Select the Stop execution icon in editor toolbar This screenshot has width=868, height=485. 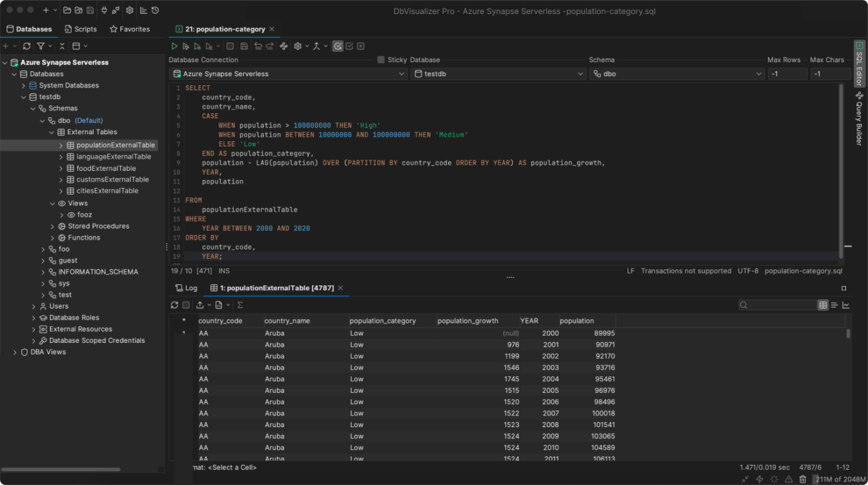tap(230, 45)
